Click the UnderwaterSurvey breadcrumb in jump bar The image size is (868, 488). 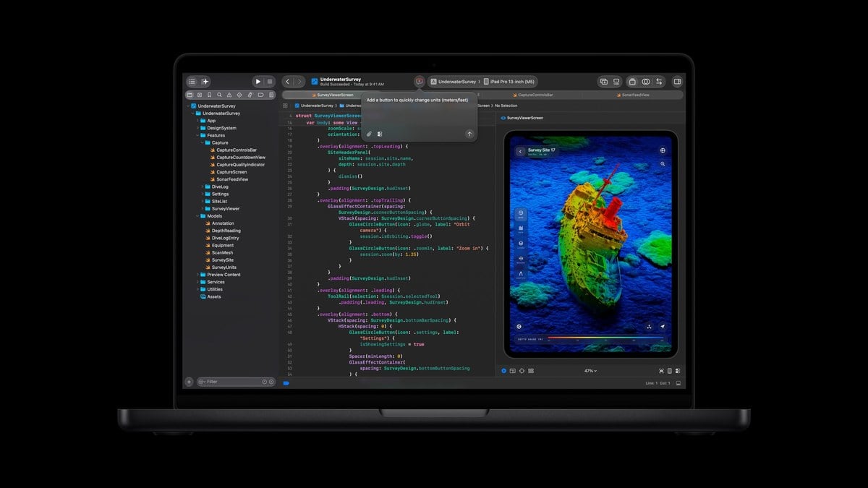point(314,106)
